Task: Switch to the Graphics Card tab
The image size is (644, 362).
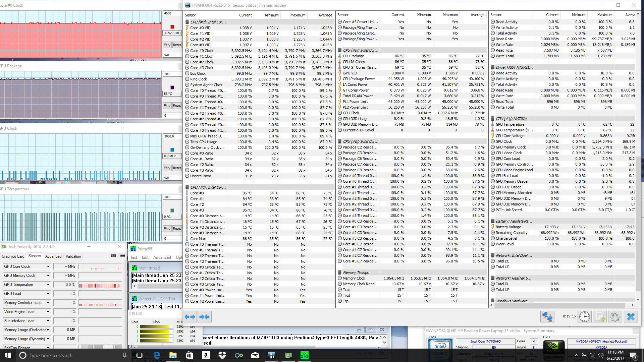Action: [13, 256]
